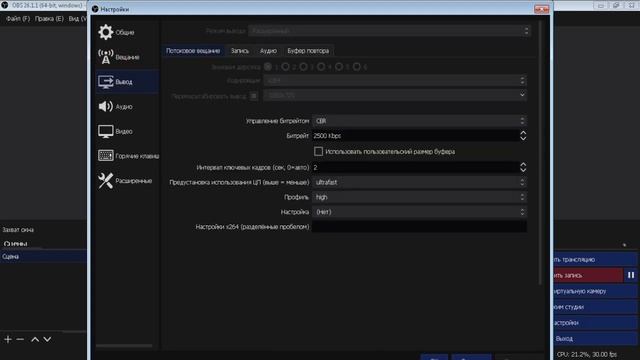Select audio track 5 radio button

tap(339, 67)
